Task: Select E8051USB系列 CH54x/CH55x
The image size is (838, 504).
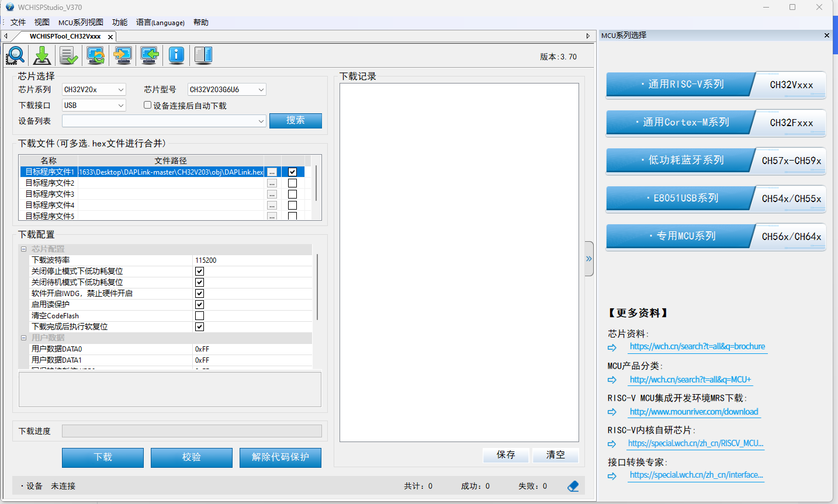Action: [716, 199]
